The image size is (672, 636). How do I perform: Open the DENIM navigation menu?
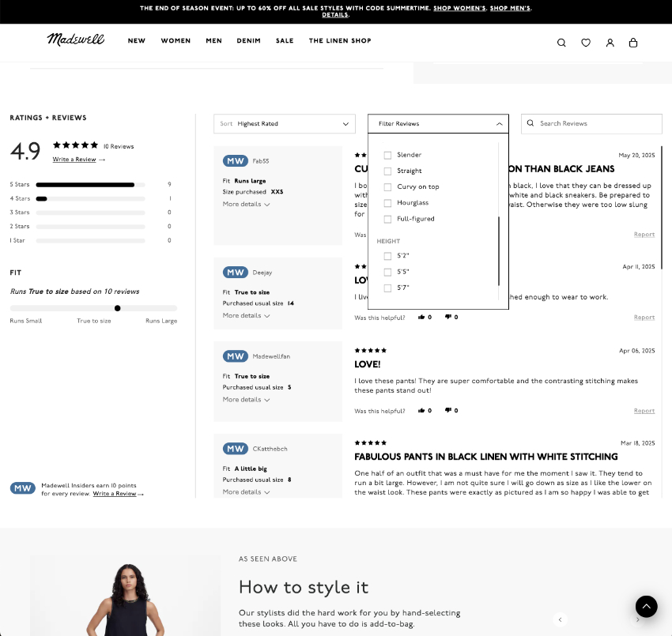pyautogui.click(x=248, y=40)
